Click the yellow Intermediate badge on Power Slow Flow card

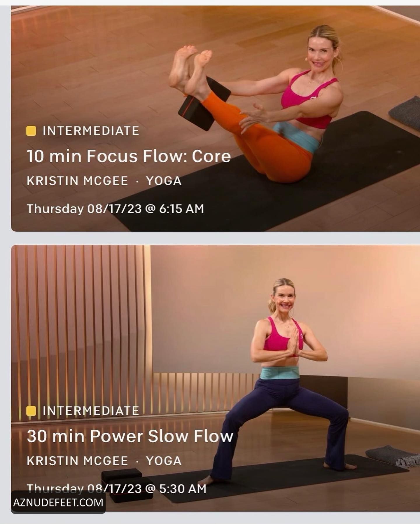click(31, 411)
